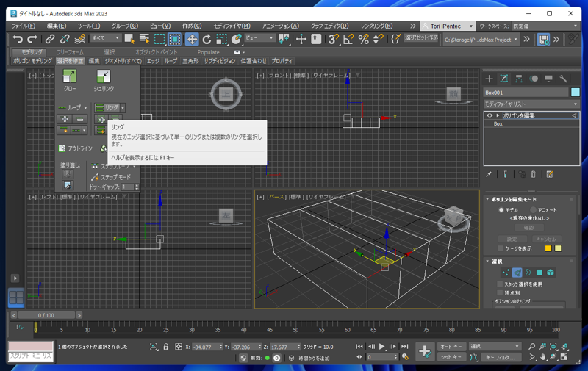Activate the Select Object tool

click(x=130, y=39)
